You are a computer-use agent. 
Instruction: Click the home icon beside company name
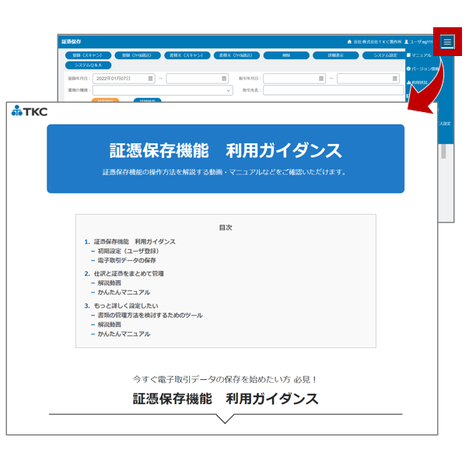click(349, 42)
